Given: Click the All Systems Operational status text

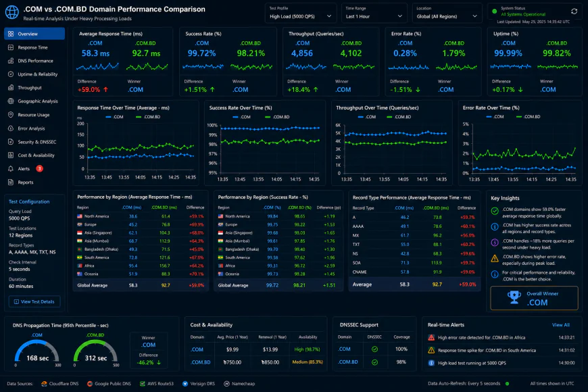Looking at the screenshot, I should pyautogui.click(x=523, y=14).
